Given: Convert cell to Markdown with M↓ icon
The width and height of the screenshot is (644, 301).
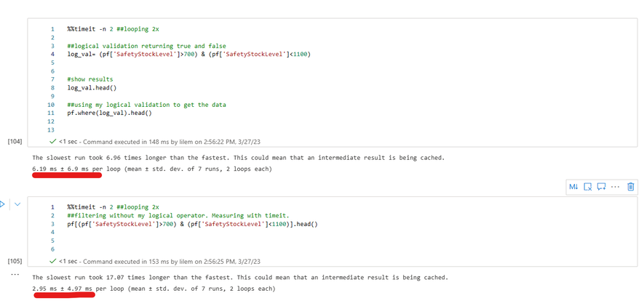Looking at the screenshot, I should [x=573, y=187].
